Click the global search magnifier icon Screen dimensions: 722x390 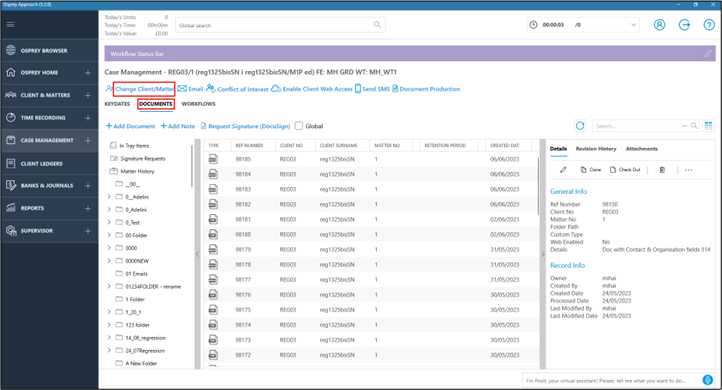[377, 25]
